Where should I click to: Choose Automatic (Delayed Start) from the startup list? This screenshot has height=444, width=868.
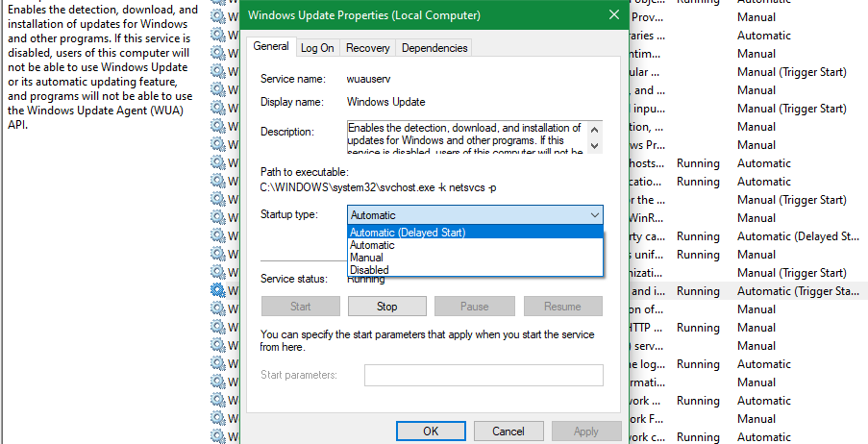pos(475,232)
